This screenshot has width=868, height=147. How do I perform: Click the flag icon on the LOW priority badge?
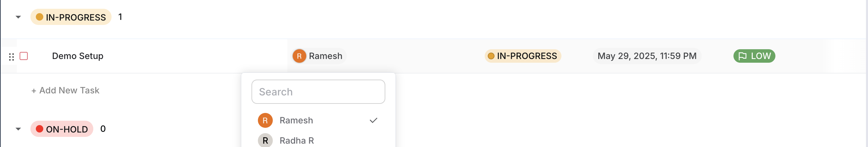pyautogui.click(x=743, y=56)
